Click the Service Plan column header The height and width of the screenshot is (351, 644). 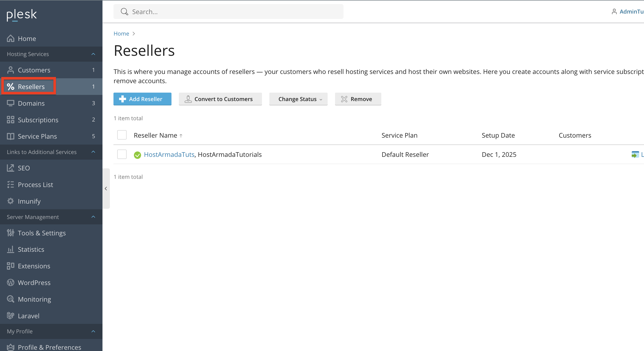(x=399, y=135)
